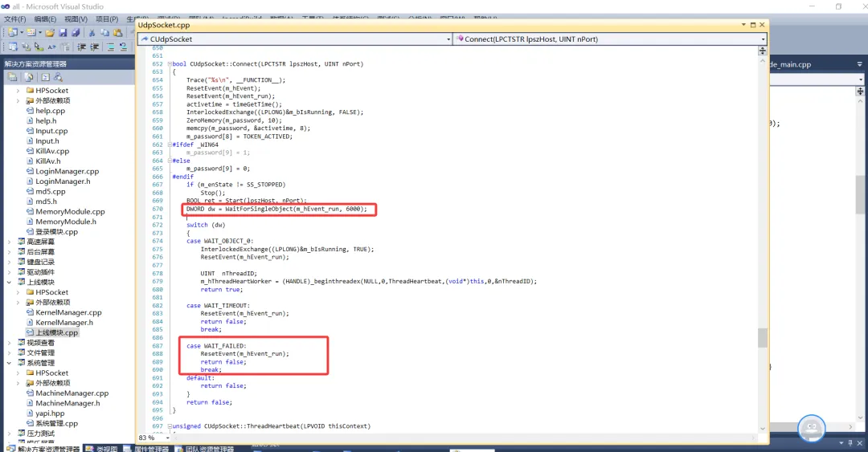Screen dimensions: 868x452
Task: Select 系统管理.cpp in the solution tree
Action: coord(56,423)
